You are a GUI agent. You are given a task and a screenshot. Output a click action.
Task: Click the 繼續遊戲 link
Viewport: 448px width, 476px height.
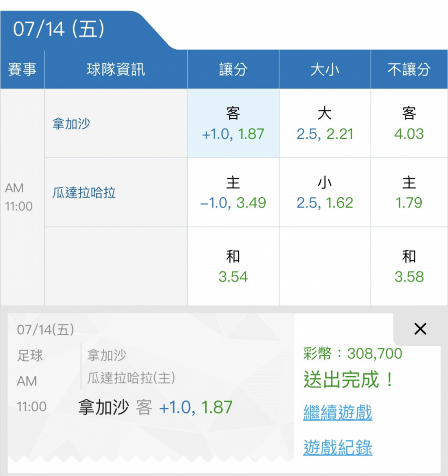pyautogui.click(x=338, y=413)
